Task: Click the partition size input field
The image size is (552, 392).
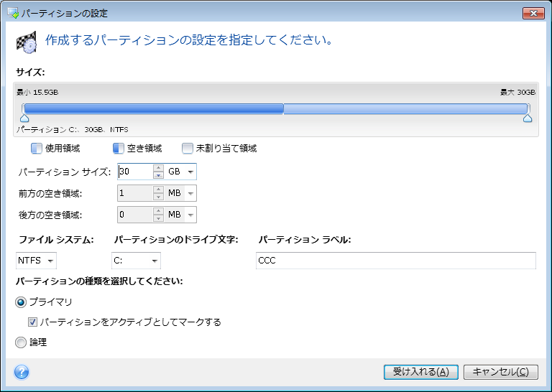Action: pos(134,172)
